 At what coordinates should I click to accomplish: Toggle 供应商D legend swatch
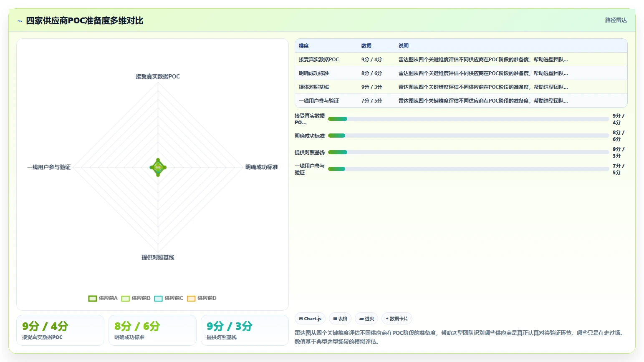pos(191,298)
